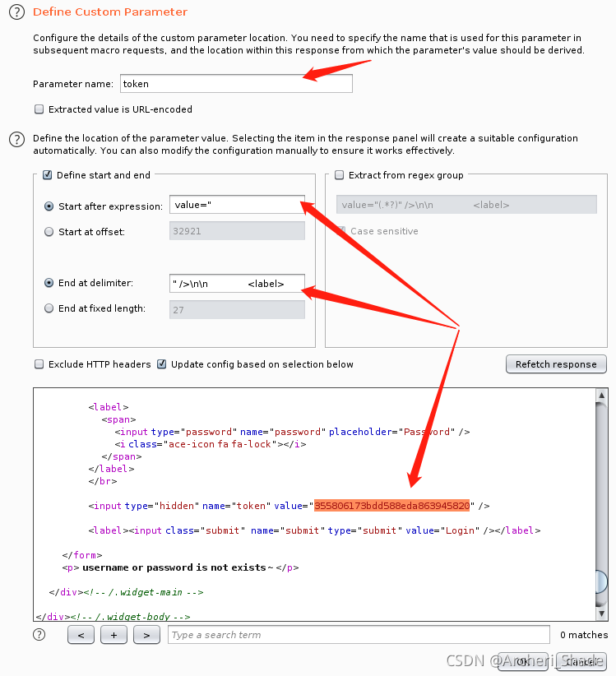
Task: Open help for Define Custom Parameter
Action: [16, 12]
